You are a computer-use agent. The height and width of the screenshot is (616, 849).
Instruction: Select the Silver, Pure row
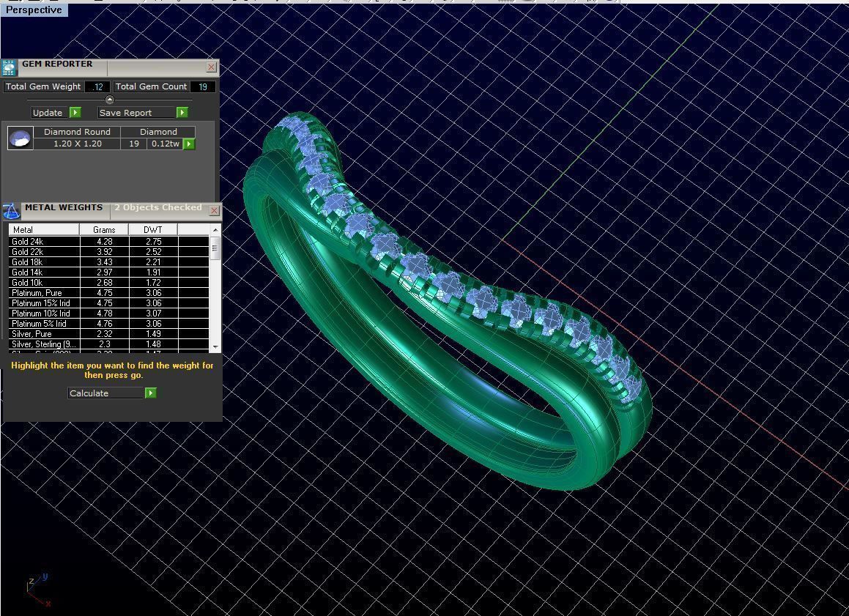(x=108, y=334)
